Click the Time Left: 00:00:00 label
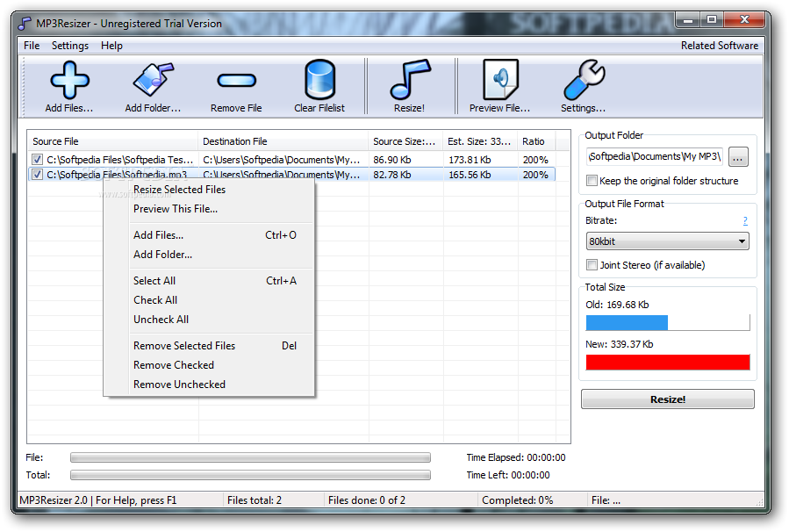The width and height of the screenshot is (789, 532). coord(508,475)
